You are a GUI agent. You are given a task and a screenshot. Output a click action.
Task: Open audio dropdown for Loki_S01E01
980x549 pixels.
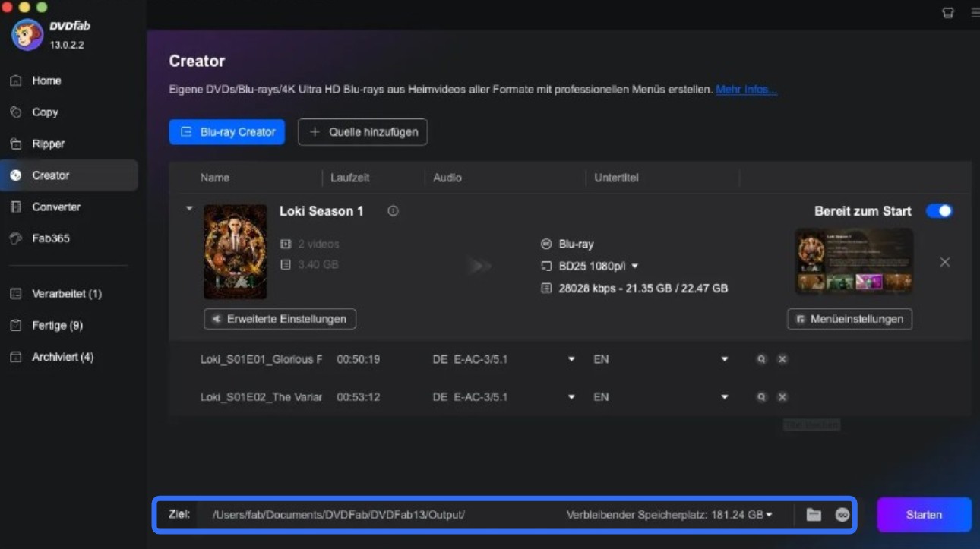(x=571, y=359)
